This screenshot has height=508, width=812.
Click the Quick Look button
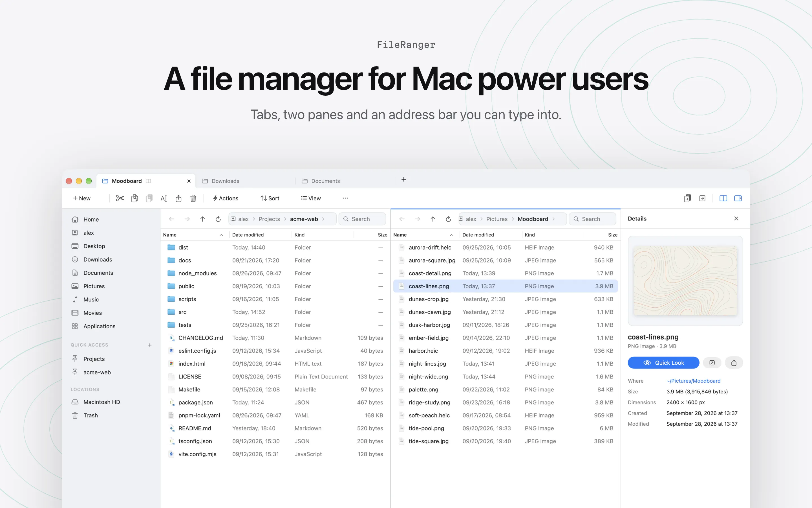pyautogui.click(x=663, y=363)
